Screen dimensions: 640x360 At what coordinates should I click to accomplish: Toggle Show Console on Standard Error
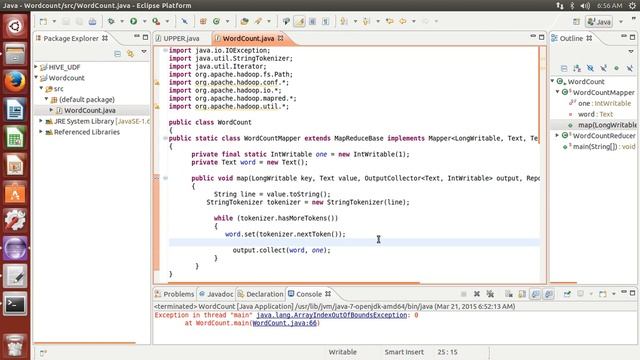point(549,294)
